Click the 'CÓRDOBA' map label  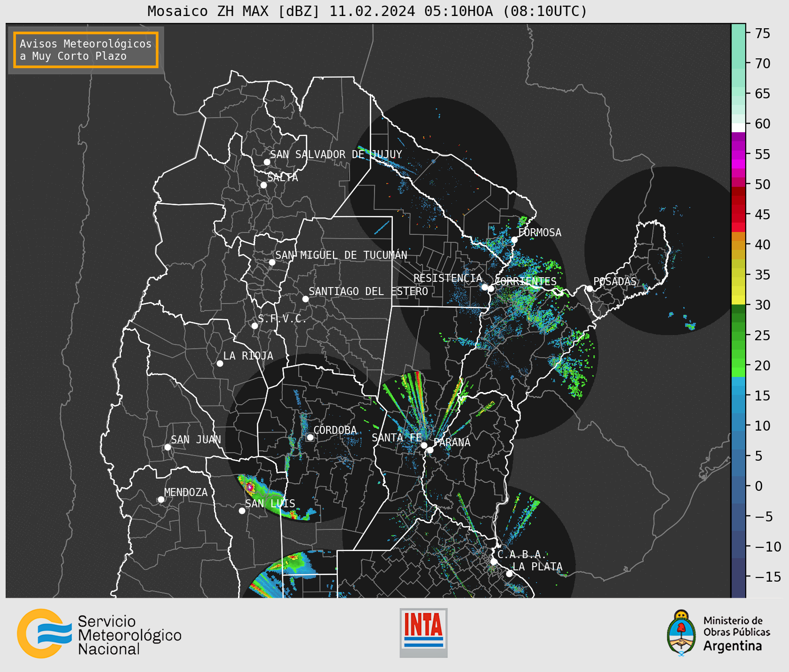335,430
